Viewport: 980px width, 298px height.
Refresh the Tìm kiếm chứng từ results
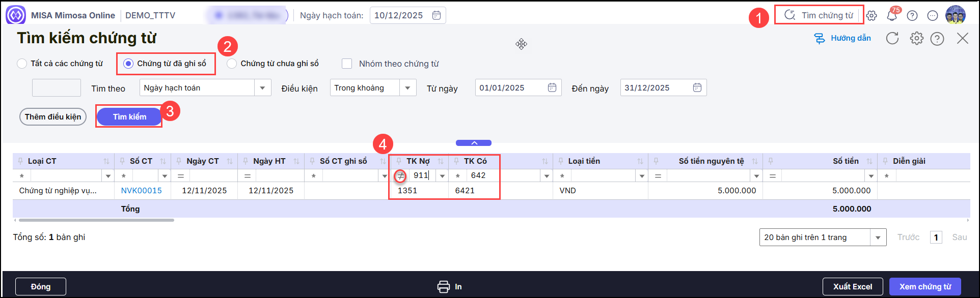coord(892,38)
